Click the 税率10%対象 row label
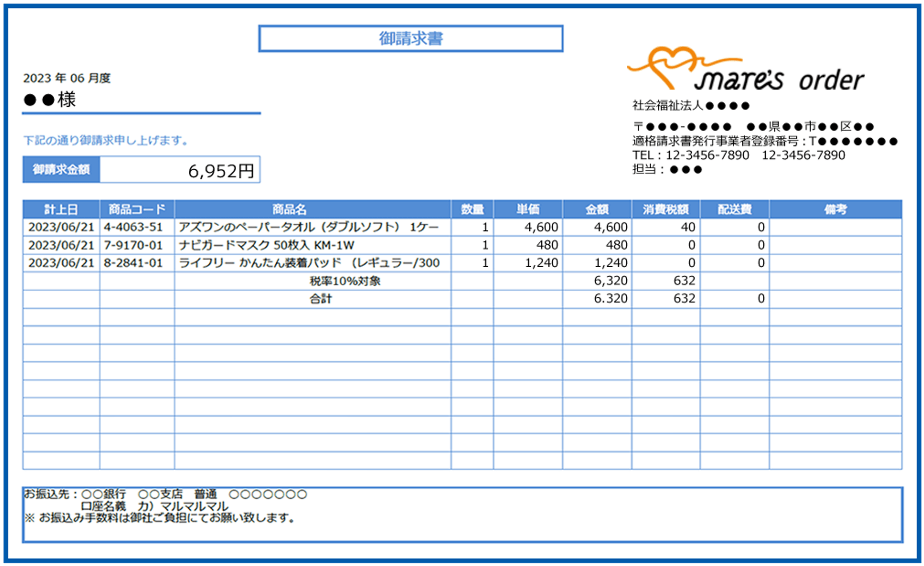The image size is (924, 566). click(x=345, y=281)
